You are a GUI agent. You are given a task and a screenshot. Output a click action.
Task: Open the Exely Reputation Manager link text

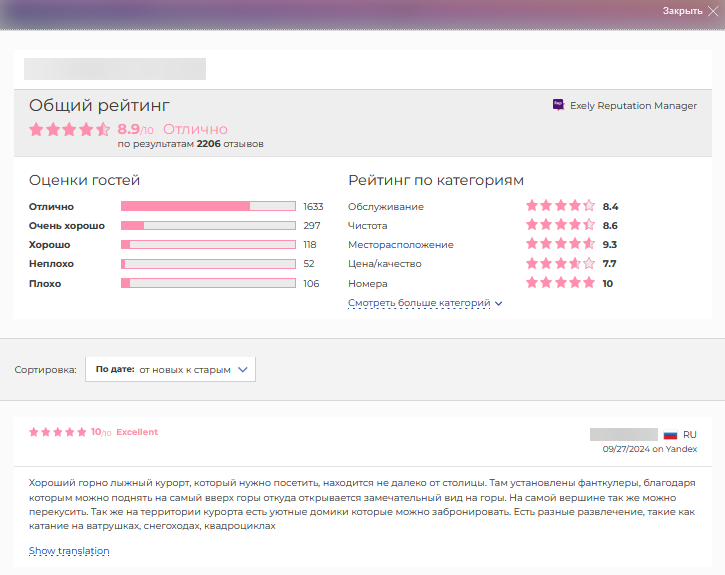633,106
